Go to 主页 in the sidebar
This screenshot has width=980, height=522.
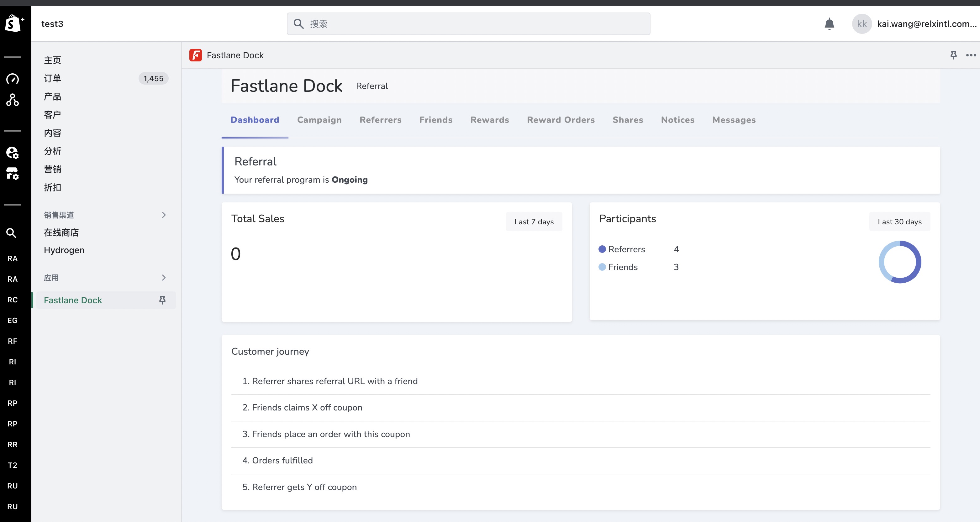(52, 60)
